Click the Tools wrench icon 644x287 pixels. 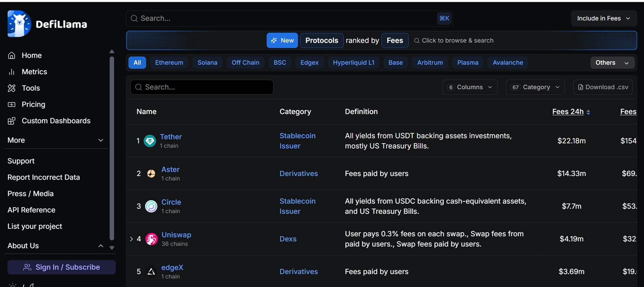(x=12, y=88)
